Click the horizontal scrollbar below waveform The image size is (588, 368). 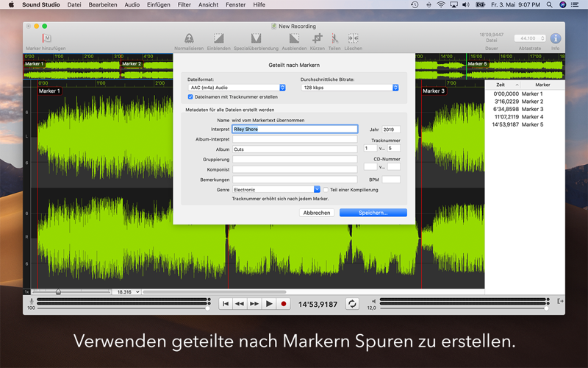[x=214, y=291]
